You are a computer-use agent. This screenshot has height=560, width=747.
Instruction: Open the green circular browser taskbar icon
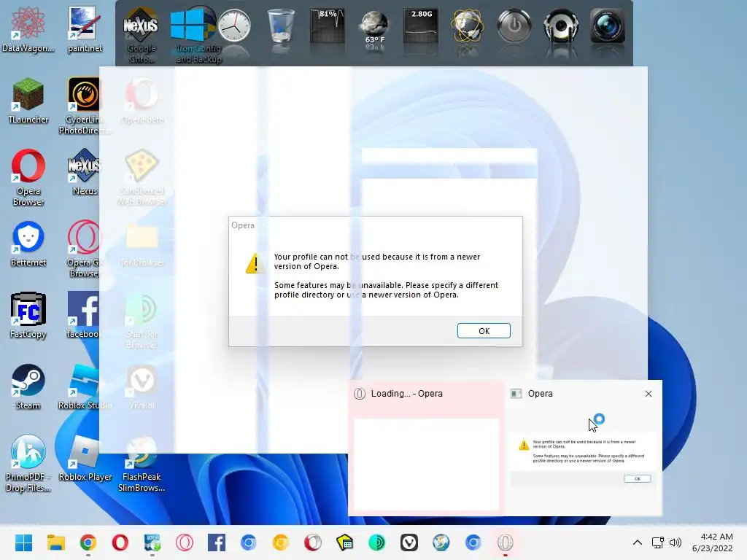point(377,542)
